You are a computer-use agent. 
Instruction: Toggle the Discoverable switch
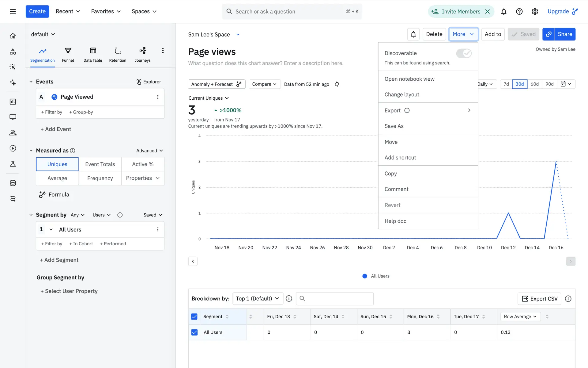tap(464, 53)
